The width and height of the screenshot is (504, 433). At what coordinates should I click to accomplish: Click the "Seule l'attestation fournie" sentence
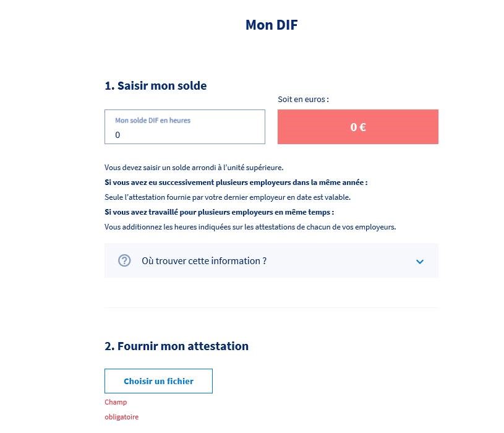click(228, 197)
